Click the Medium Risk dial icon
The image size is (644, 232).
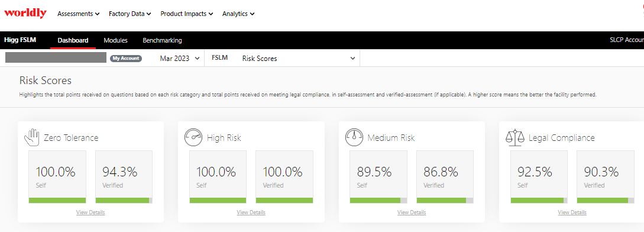point(354,137)
